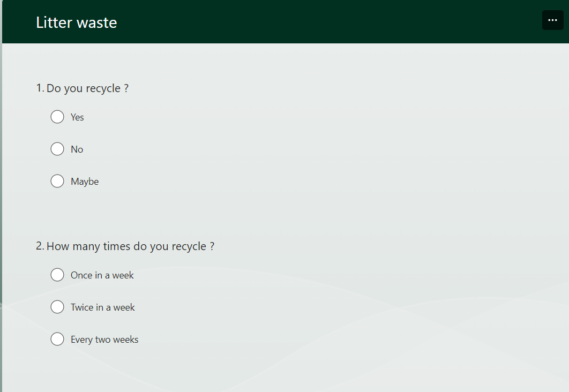Click the number 1 question marker
Image resolution: width=569 pixels, height=392 pixels.
point(40,88)
